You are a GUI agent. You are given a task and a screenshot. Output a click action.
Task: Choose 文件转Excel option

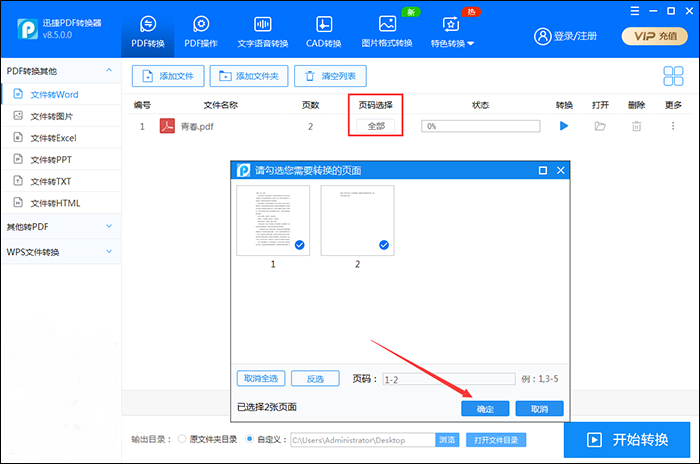pyautogui.click(x=61, y=138)
